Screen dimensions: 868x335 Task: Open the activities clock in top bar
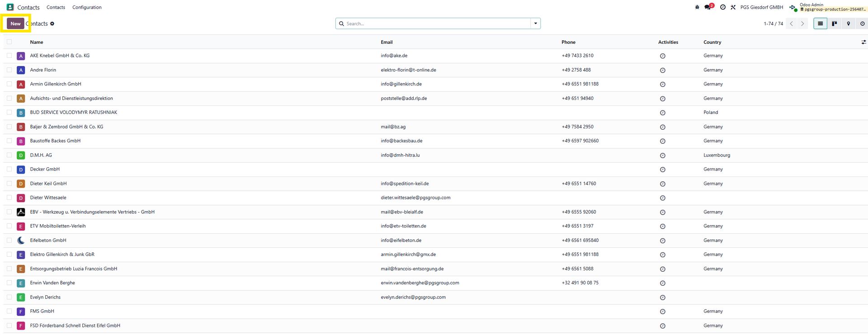722,7
